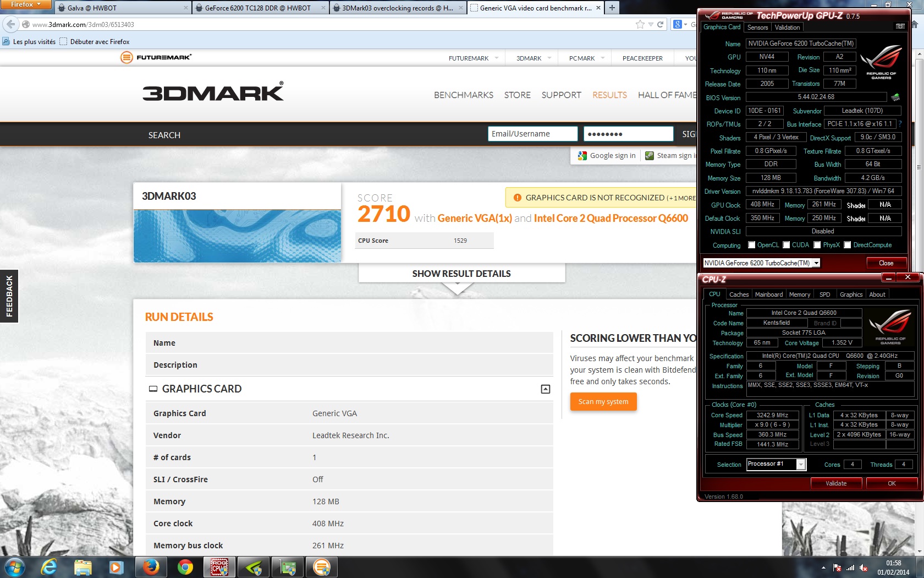The image size is (924, 578).
Task: Click Close button in GPU-Z
Action: click(886, 263)
